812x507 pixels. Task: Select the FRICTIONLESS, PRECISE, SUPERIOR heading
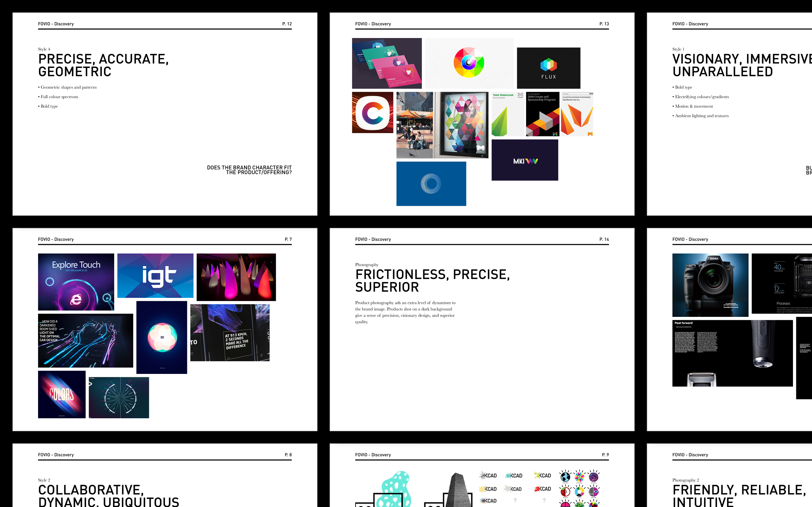(x=432, y=281)
